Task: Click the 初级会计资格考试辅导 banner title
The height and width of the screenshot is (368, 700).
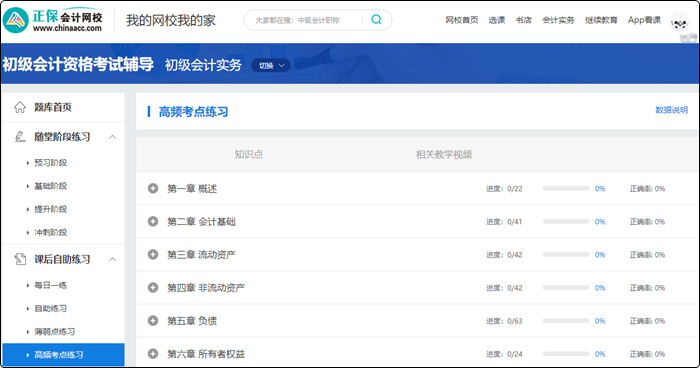Action: [78, 64]
